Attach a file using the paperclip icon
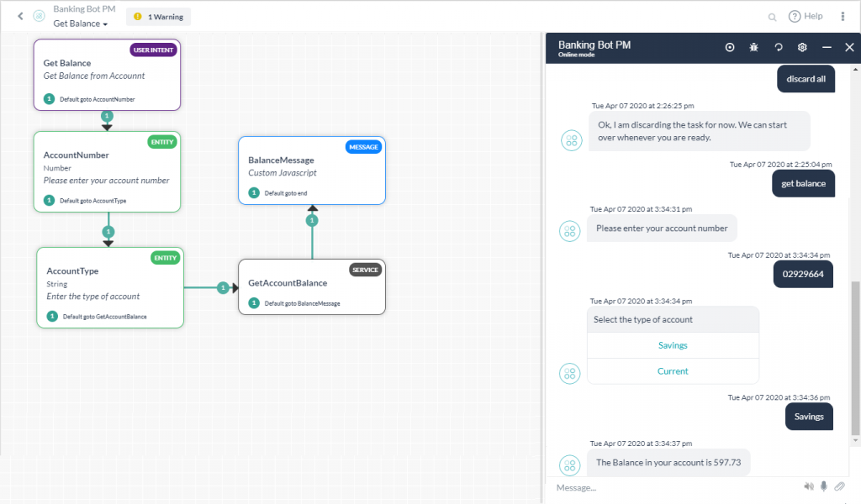861x504 pixels. pos(839,486)
